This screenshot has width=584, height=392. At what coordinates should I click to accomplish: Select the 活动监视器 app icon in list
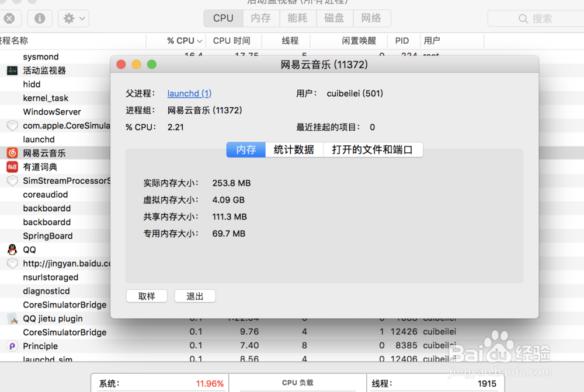click(x=12, y=71)
